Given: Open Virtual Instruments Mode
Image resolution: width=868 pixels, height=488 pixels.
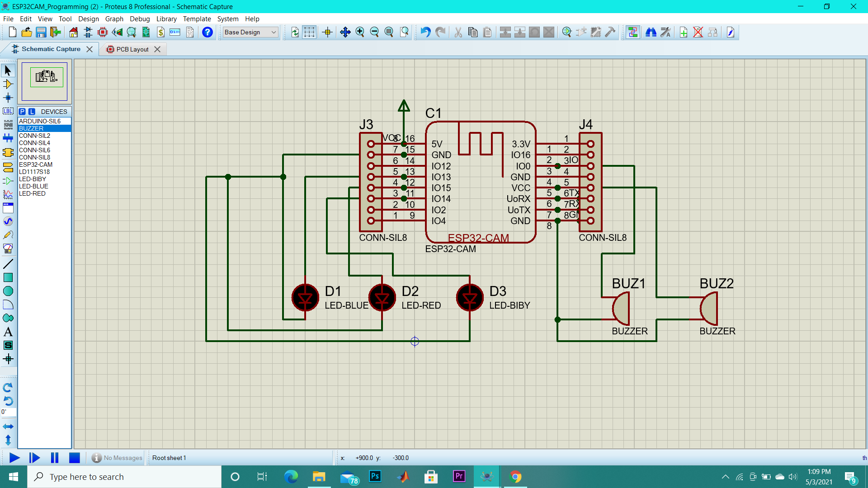Looking at the screenshot, I should click(x=8, y=248).
